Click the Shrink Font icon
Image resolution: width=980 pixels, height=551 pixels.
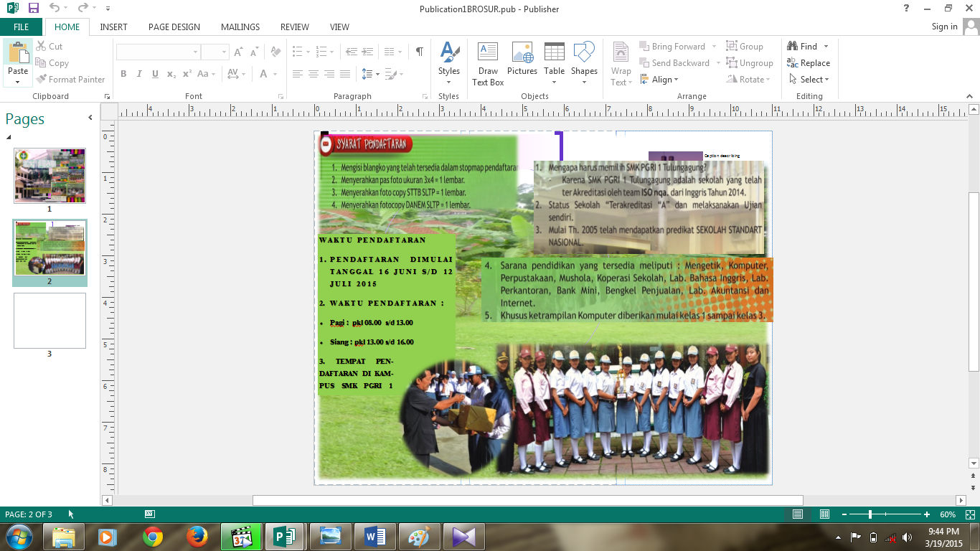point(253,52)
